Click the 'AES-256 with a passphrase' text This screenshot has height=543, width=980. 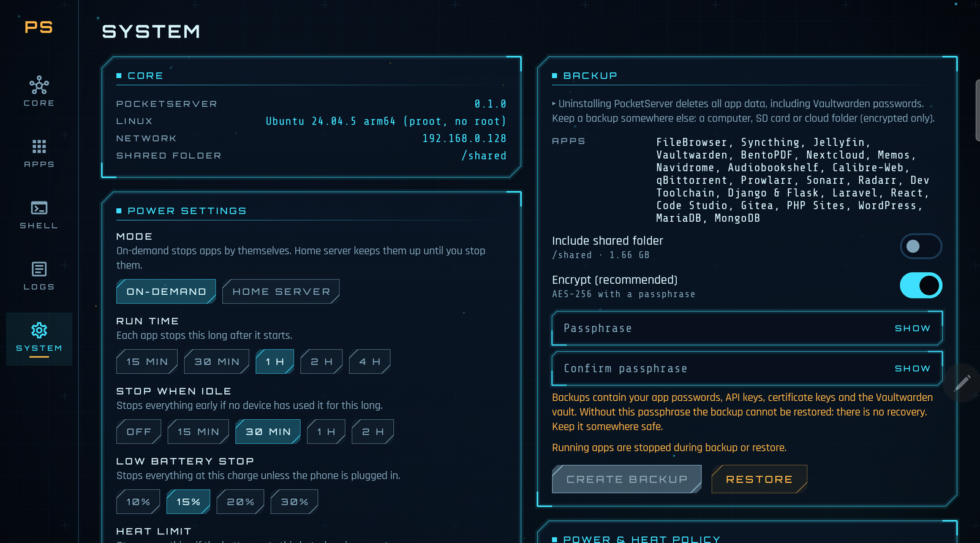624,294
